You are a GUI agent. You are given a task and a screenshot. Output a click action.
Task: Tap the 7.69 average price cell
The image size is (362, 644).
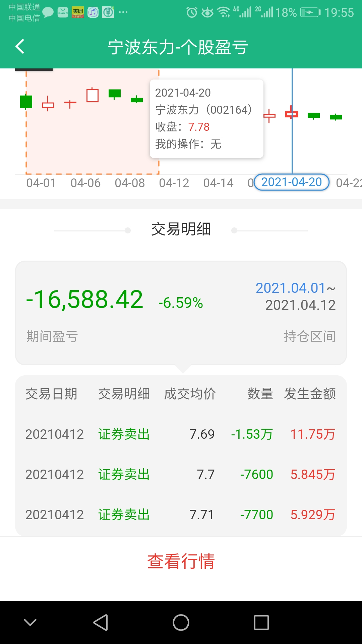[202, 434]
